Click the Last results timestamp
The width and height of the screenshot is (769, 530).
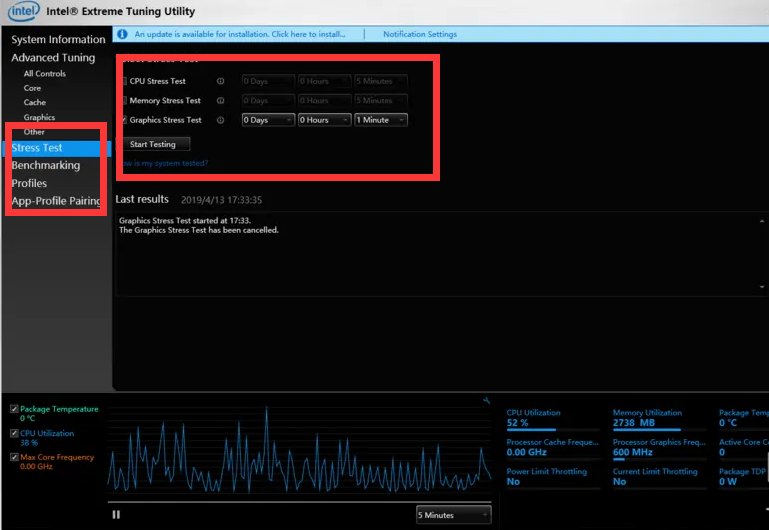tap(221, 200)
